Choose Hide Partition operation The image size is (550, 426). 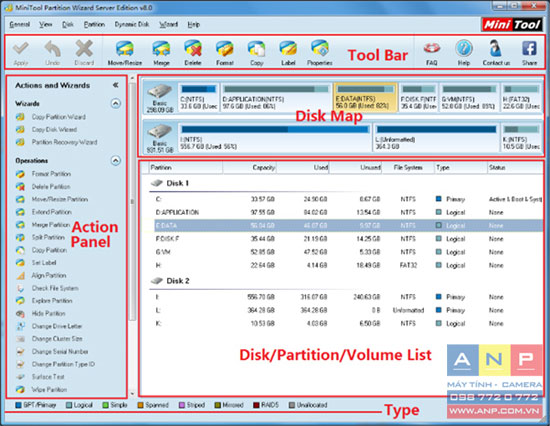[41, 313]
